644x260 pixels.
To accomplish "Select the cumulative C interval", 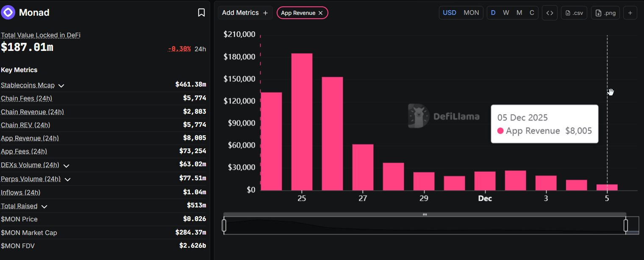I will (x=532, y=13).
